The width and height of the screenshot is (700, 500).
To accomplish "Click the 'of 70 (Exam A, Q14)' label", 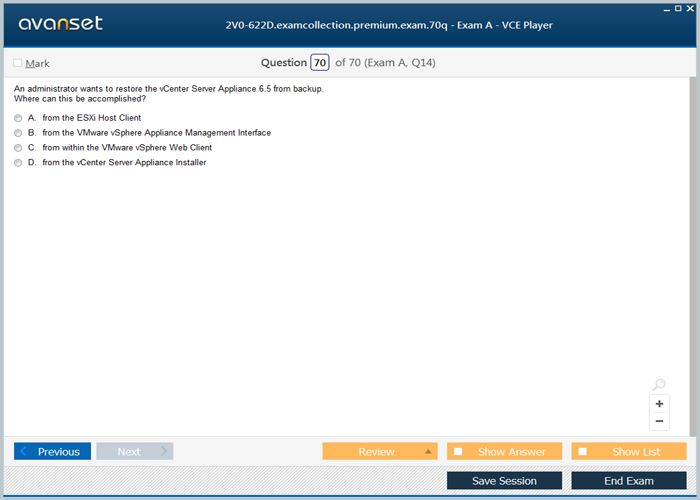I will pos(385,62).
